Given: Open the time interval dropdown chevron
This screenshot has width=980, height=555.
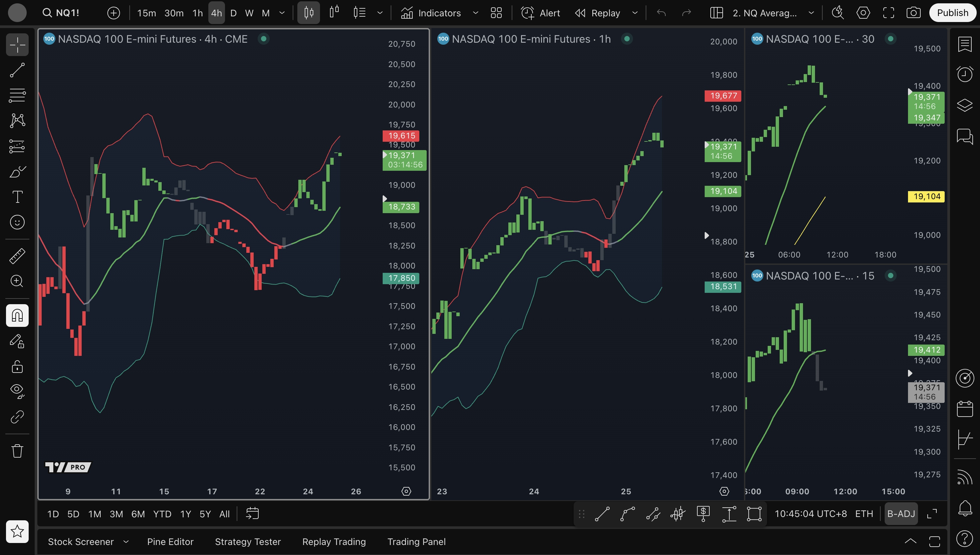Looking at the screenshot, I should (x=282, y=13).
